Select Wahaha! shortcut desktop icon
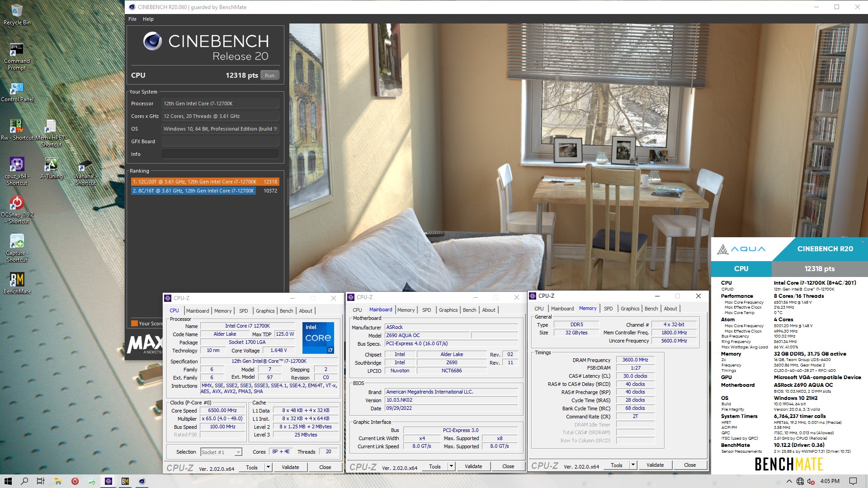The width and height of the screenshot is (868, 488). [85, 172]
